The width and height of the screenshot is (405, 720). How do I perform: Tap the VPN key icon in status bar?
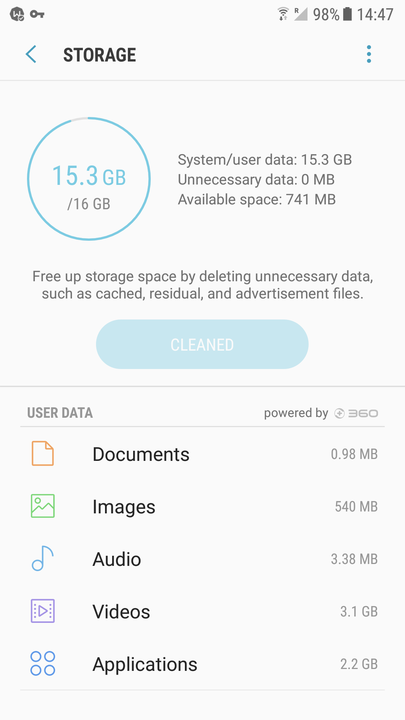[37, 14]
